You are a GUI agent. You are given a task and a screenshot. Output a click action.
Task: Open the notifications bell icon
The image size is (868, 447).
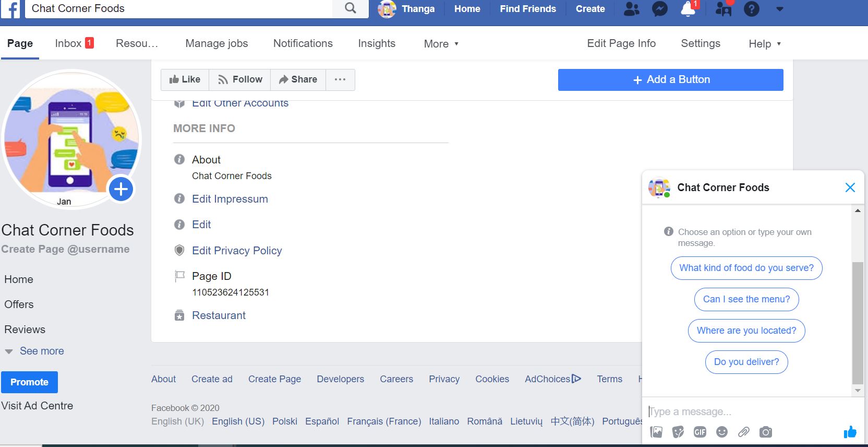point(688,9)
